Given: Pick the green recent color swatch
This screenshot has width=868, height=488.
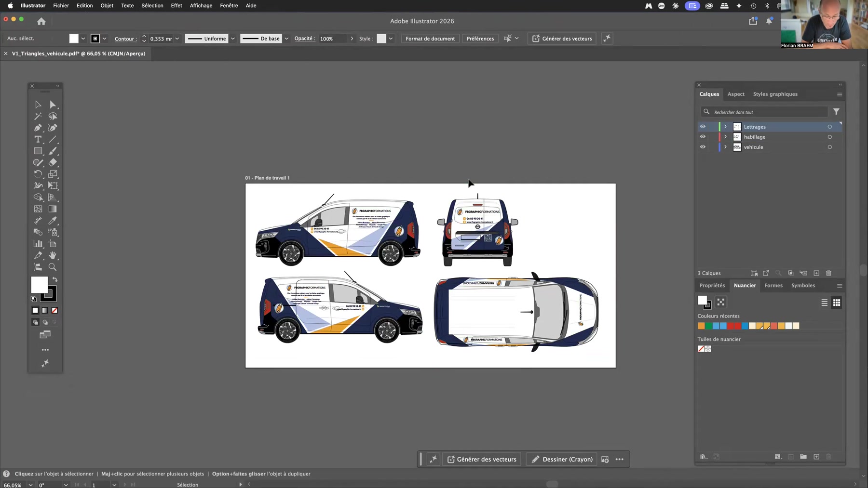Looking at the screenshot, I should (x=708, y=326).
